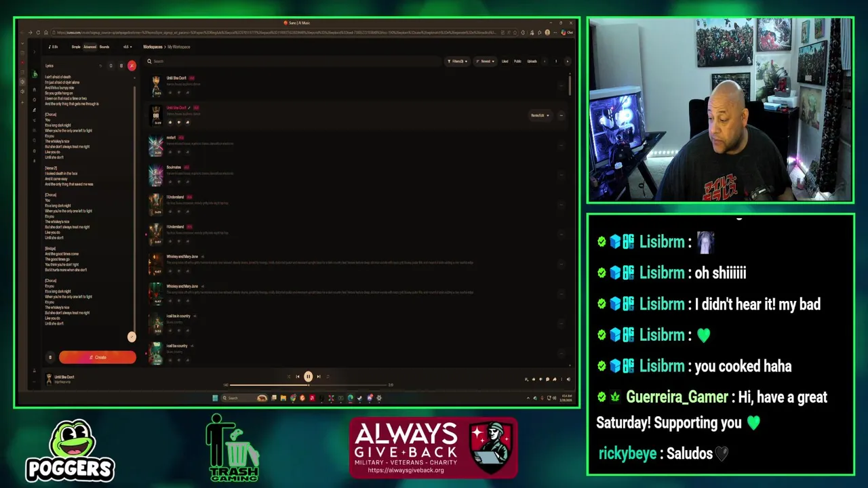Delete lyrics using the trash icon
Image resolution: width=868 pixels, height=488 pixels.
tap(121, 66)
